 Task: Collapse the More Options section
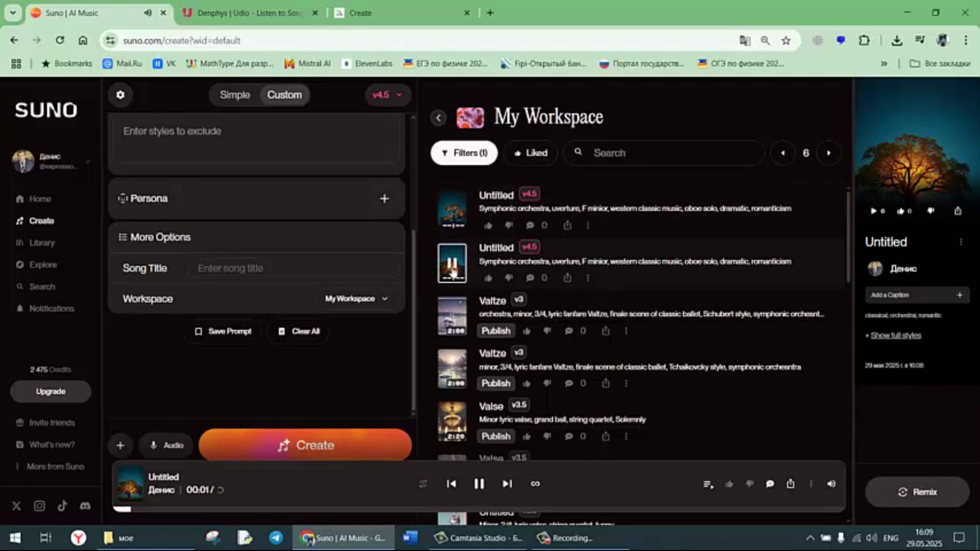click(x=256, y=237)
